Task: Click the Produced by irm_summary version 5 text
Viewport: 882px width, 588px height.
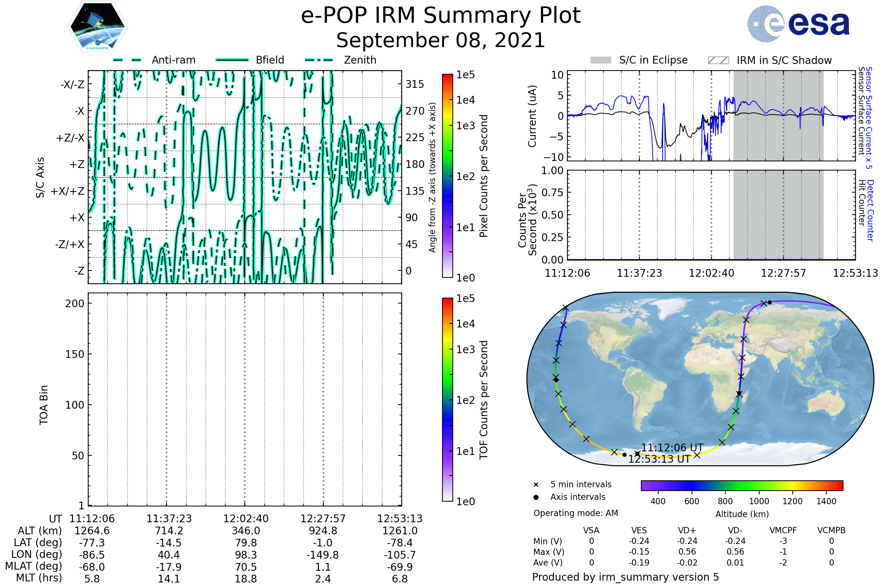Action: click(625, 577)
